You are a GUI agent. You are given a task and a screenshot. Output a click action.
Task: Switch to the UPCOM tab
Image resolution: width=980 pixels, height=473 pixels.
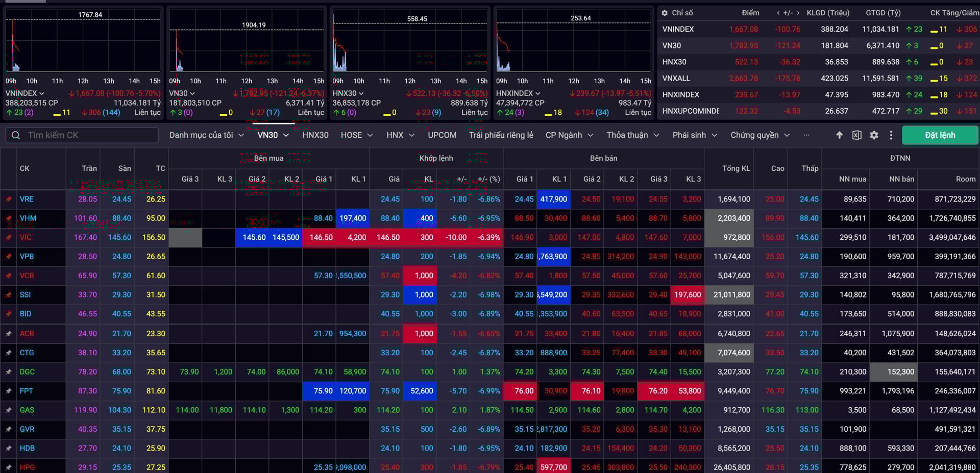pyautogui.click(x=442, y=135)
